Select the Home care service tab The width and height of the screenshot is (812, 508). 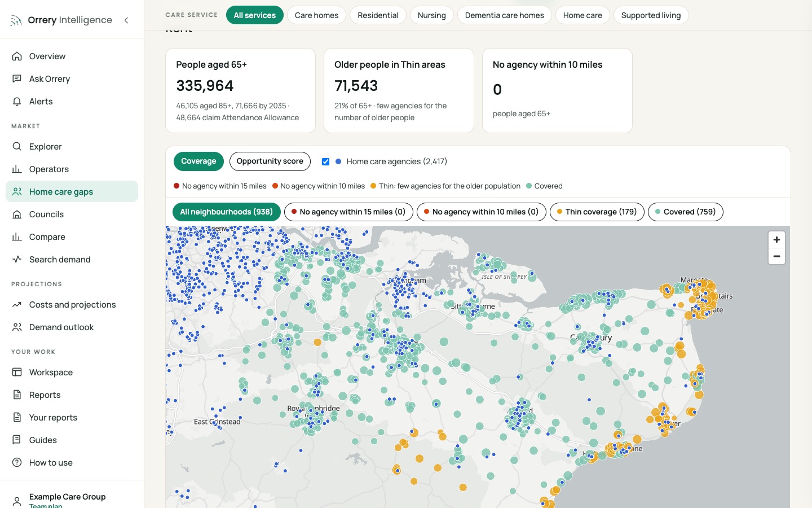582,15
